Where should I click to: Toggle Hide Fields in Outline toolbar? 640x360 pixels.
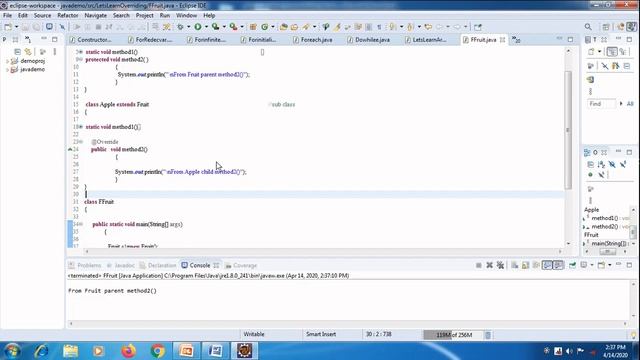(x=612, y=164)
